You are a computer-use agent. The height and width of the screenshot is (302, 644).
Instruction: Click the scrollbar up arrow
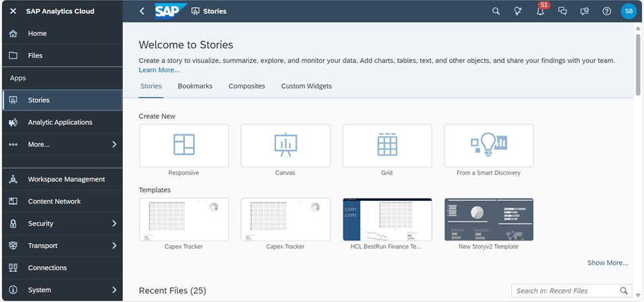coord(638,28)
